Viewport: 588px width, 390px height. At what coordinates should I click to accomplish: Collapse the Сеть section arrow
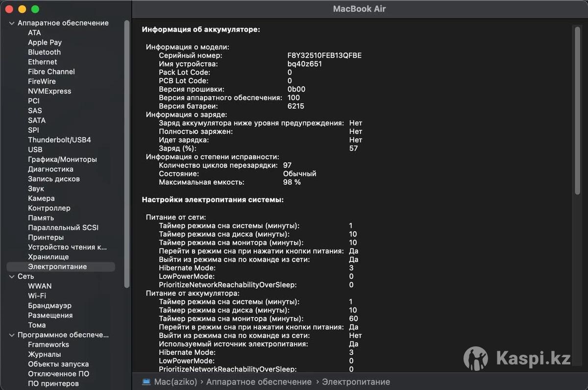click(12, 276)
